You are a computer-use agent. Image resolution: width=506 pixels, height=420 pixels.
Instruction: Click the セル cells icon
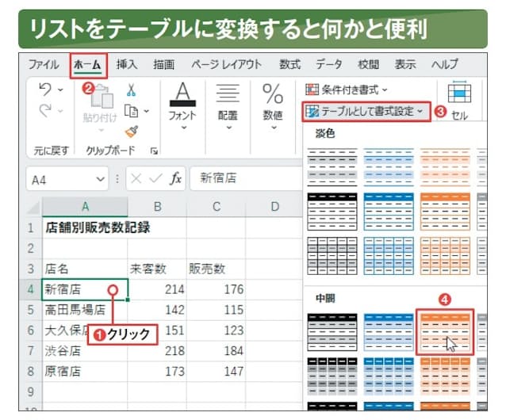pos(459,92)
